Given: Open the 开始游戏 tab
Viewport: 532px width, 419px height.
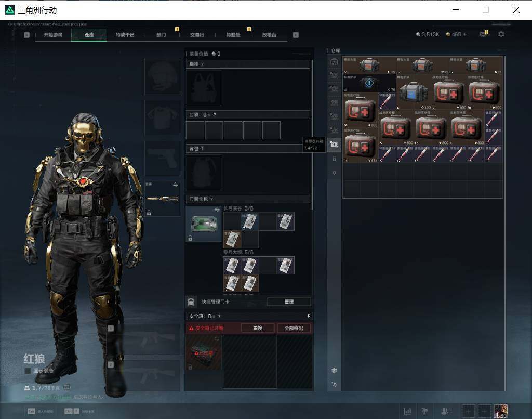Looking at the screenshot, I should [x=54, y=35].
